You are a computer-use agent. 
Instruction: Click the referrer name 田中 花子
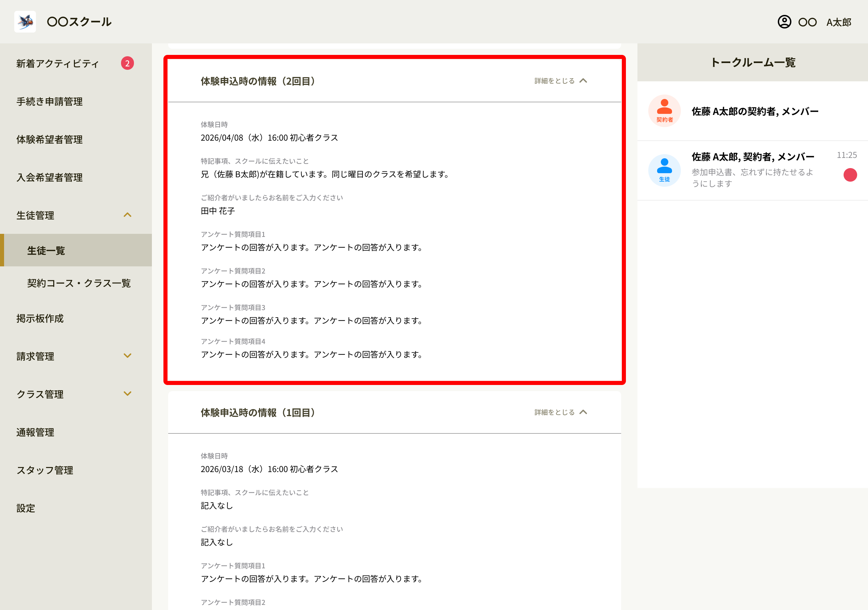[x=218, y=211]
